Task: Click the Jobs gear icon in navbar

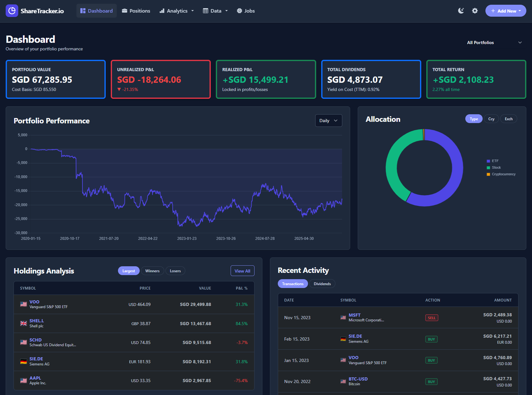Action: [239, 10]
